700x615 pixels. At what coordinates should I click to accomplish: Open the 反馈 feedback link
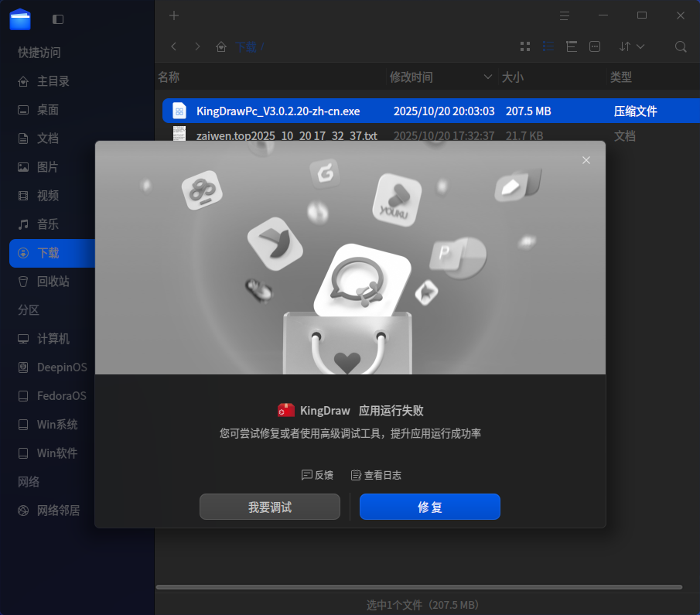coord(317,475)
